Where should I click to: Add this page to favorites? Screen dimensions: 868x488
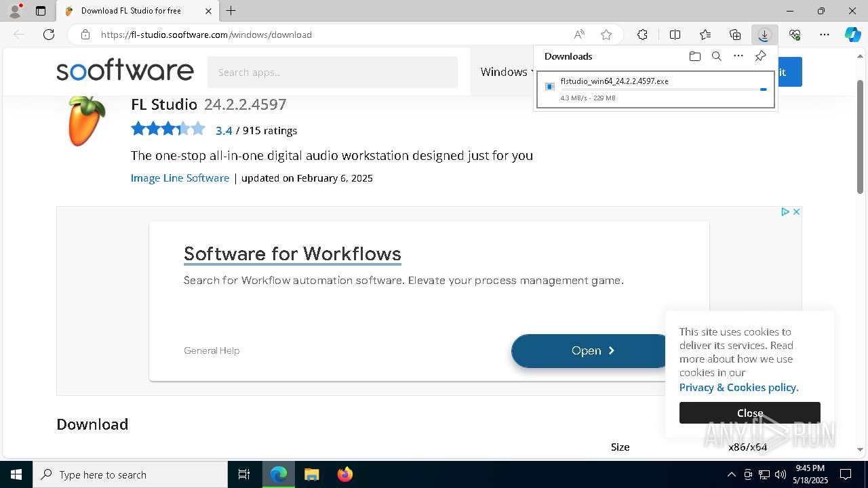(606, 35)
